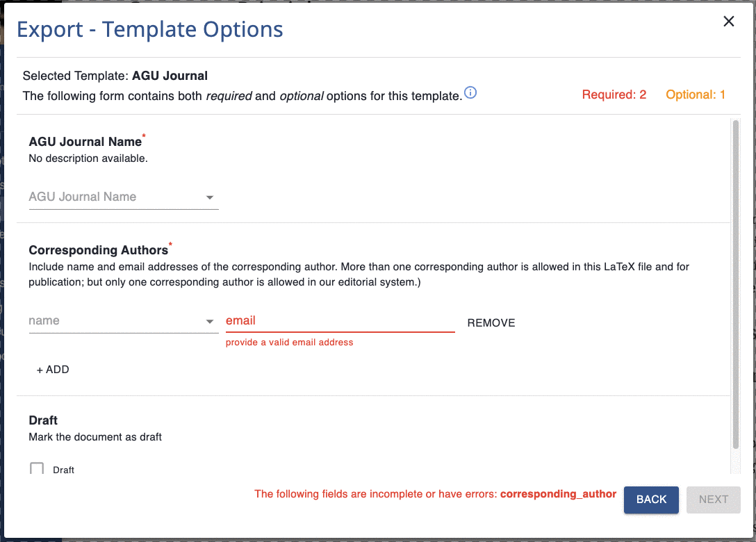Click the 'No description available.' text

tap(88, 158)
